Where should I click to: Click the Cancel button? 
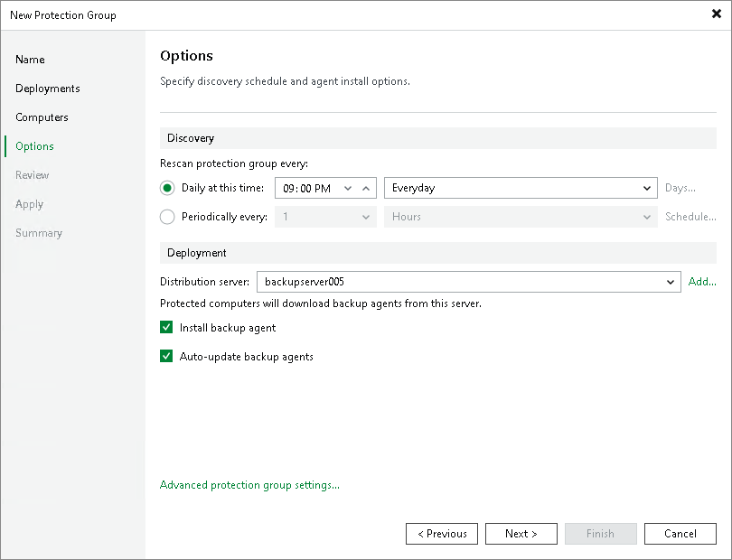[680, 534]
